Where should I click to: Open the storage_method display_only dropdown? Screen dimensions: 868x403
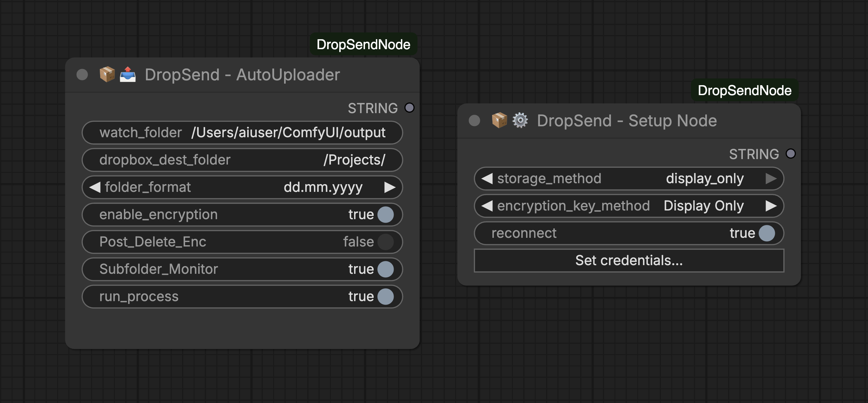(629, 178)
